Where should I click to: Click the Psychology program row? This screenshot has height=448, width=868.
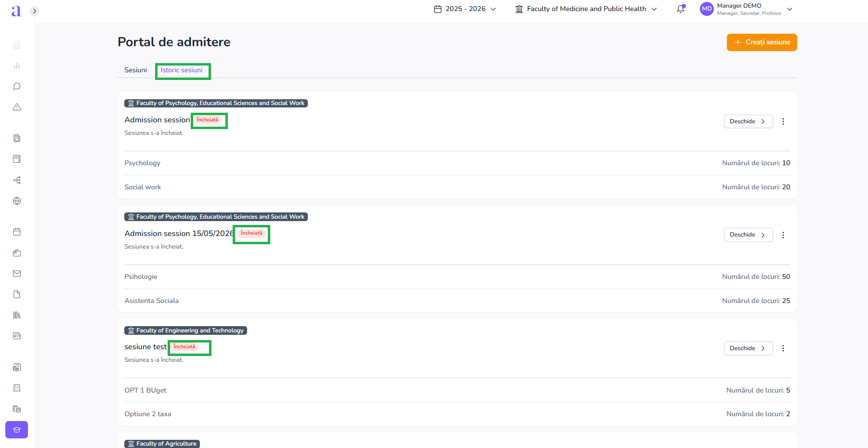point(457,163)
